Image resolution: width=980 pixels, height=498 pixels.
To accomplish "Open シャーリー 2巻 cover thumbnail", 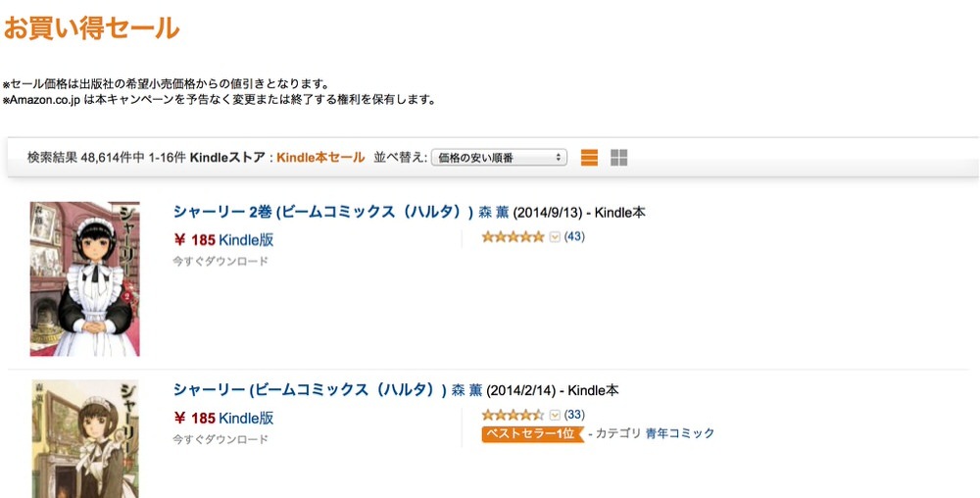I will click(85, 278).
